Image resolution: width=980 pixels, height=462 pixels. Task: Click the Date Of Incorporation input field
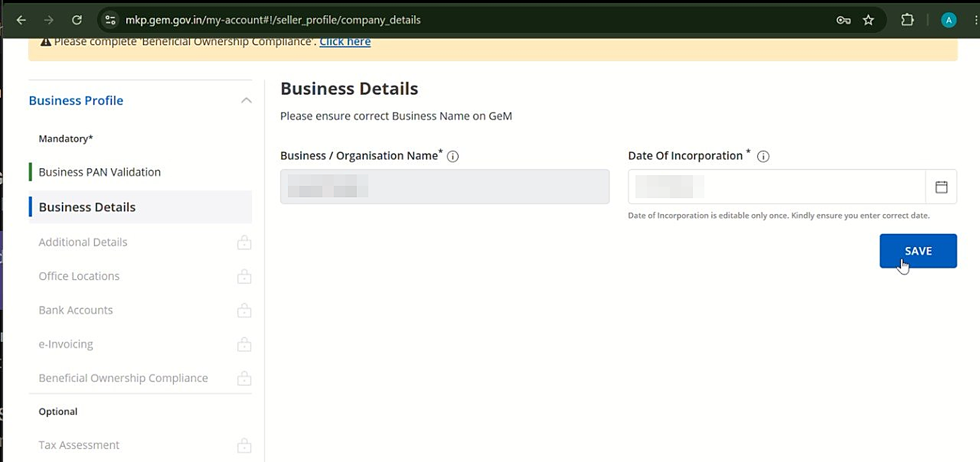pos(777,187)
